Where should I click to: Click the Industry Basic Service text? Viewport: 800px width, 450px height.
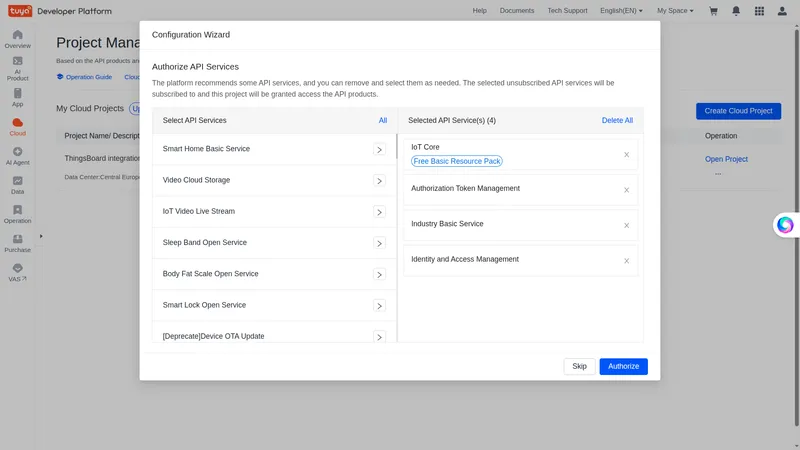447,224
